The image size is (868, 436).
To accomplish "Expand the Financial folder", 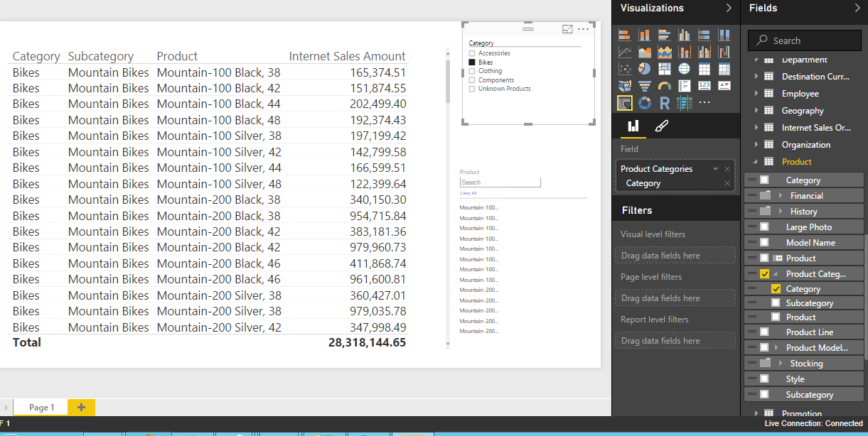I will coord(781,196).
